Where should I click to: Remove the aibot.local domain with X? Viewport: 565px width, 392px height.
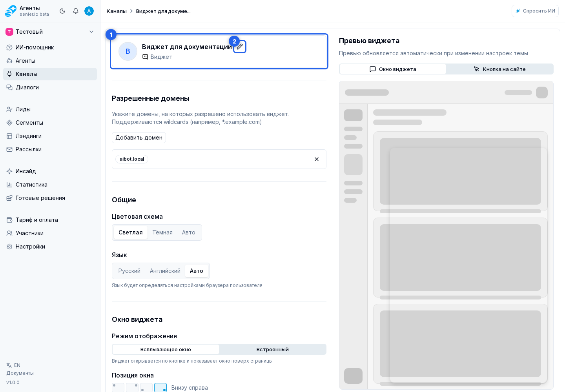click(317, 159)
